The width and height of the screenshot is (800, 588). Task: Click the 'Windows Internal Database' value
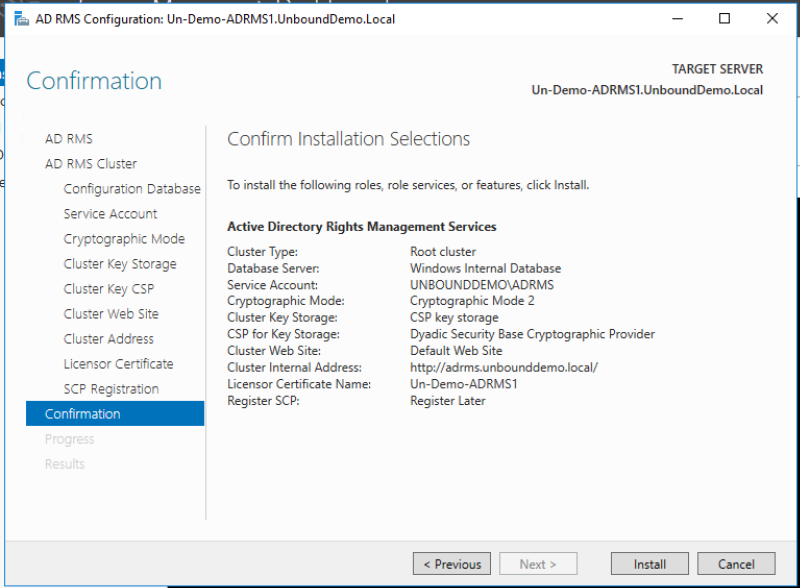485,268
